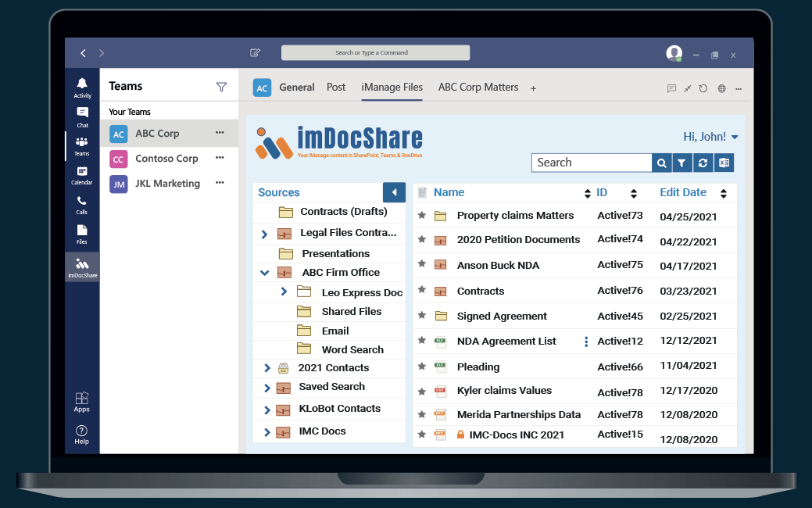The height and width of the screenshot is (508, 812).
Task: Open the NDA Agreement List kebab menu
Action: tap(585, 342)
